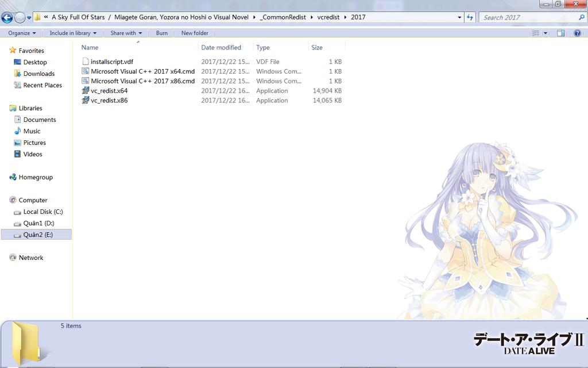This screenshot has height=368, width=588.
Task: Click the folder icon in the address bar
Action: (x=37, y=17)
